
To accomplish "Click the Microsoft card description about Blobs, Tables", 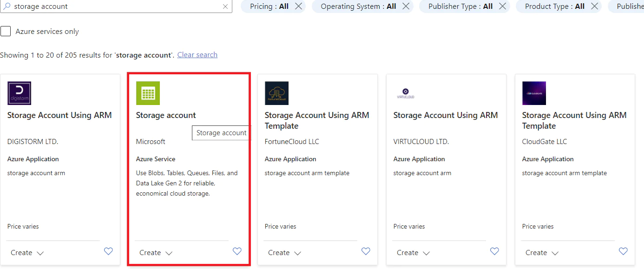I will pyautogui.click(x=187, y=183).
